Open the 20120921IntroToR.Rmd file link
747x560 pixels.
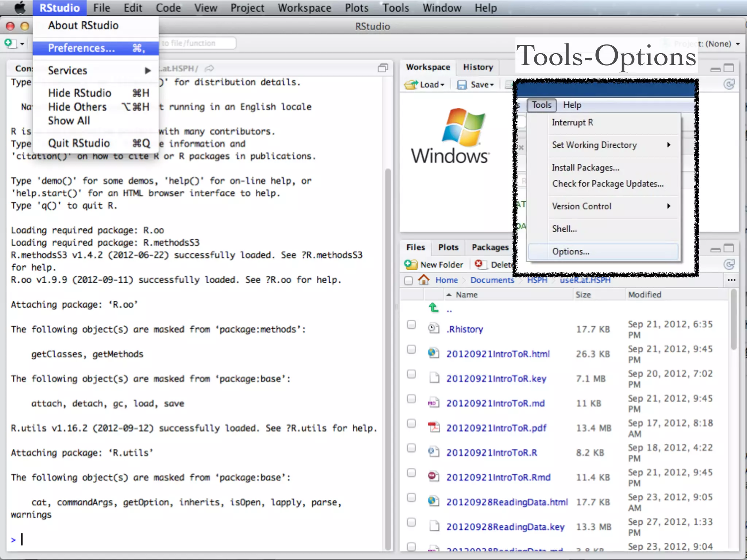click(498, 477)
